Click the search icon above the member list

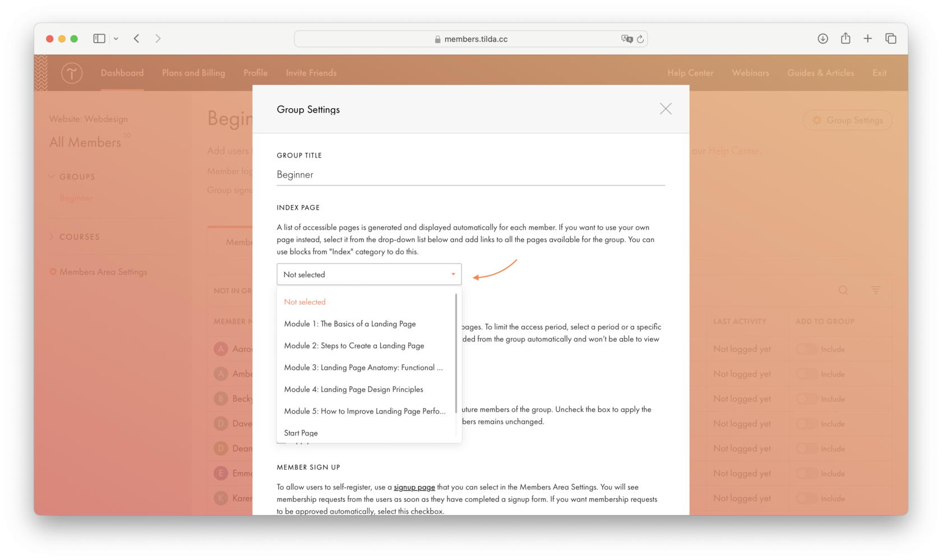[843, 290]
